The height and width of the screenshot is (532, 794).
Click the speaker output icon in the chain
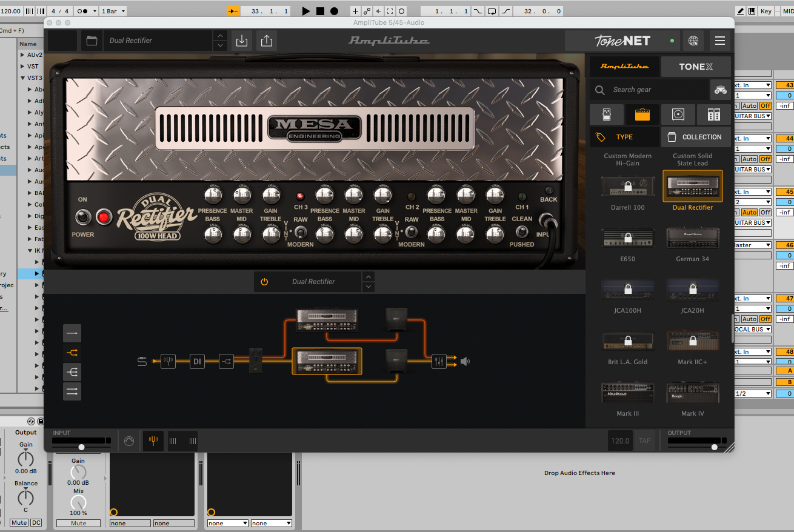point(464,362)
